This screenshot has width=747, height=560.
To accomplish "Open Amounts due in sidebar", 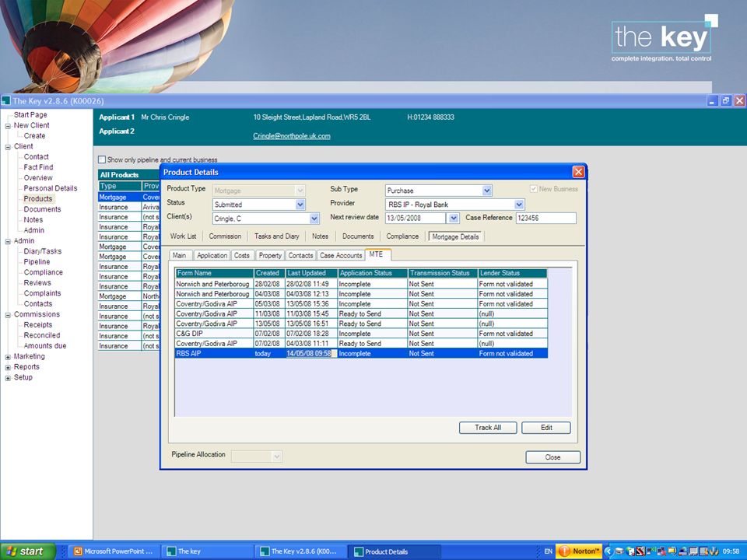I will click(x=45, y=345).
